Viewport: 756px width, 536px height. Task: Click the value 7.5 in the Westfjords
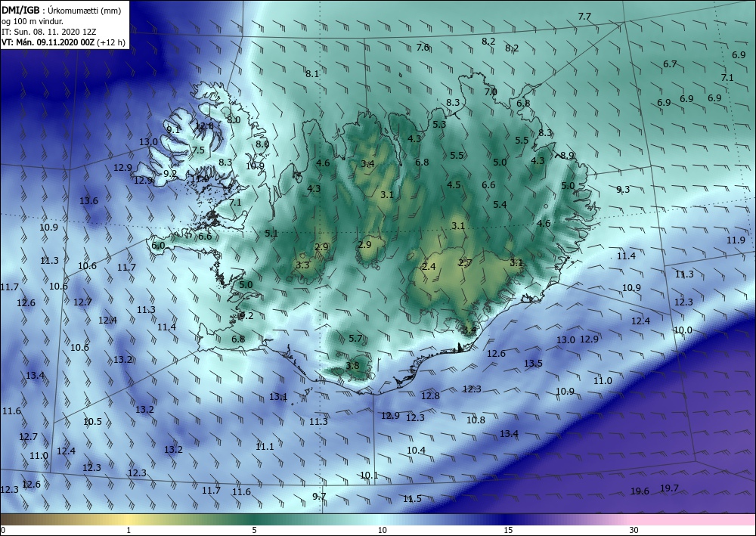tap(198, 150)
